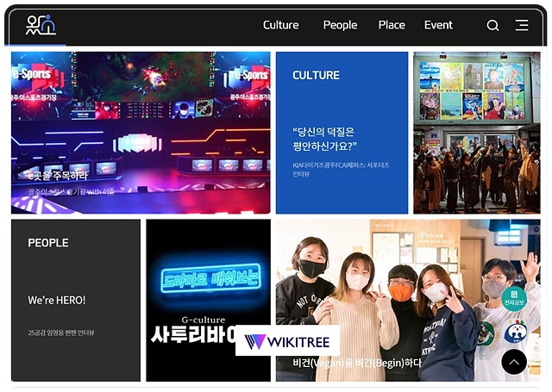Select the Event menu item
This screenshot has width=552, height=392.
[x=438, y=25]
